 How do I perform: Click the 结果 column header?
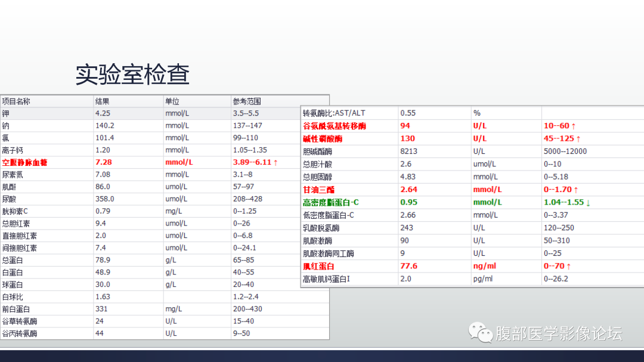[102, 101]
